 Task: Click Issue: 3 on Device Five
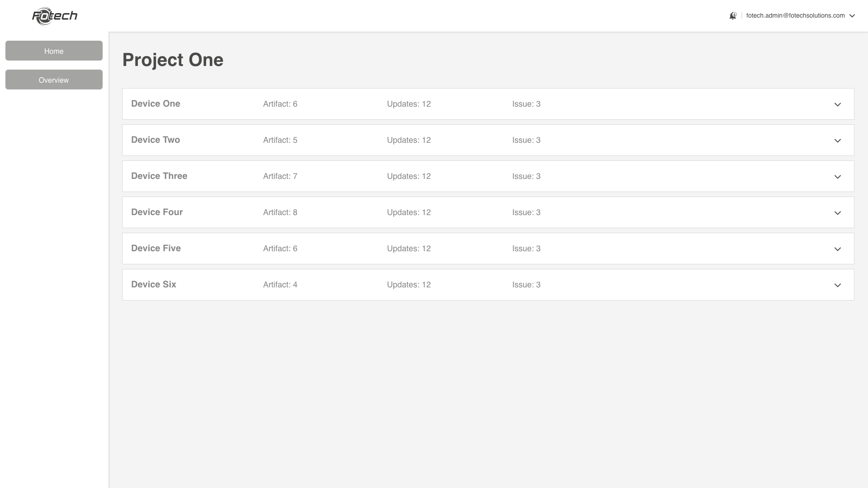pyautogui.click(x=526, y=249)
